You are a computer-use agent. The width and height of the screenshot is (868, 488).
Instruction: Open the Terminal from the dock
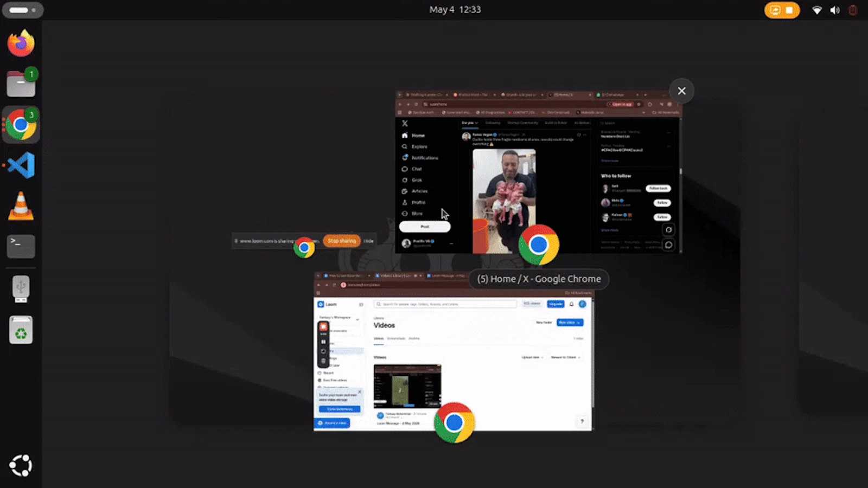(21, 246)
